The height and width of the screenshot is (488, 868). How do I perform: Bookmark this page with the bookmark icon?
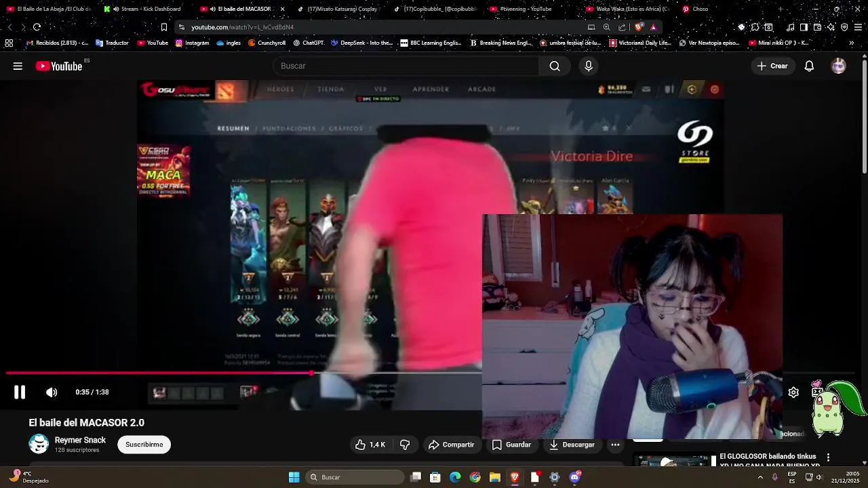pos(163,27)
